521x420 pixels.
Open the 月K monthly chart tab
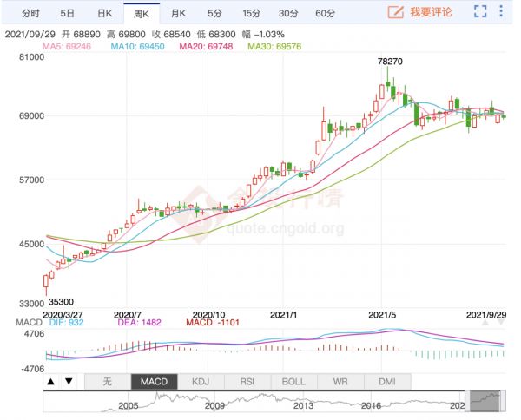(178, 13)
